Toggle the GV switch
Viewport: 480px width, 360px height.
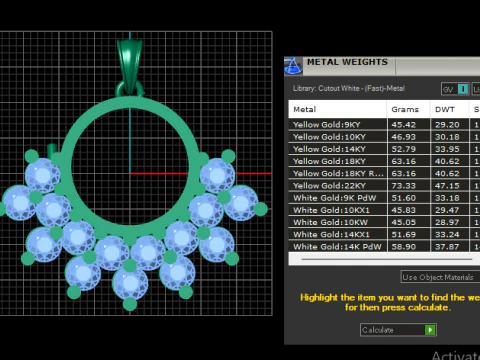pos(455,89)
